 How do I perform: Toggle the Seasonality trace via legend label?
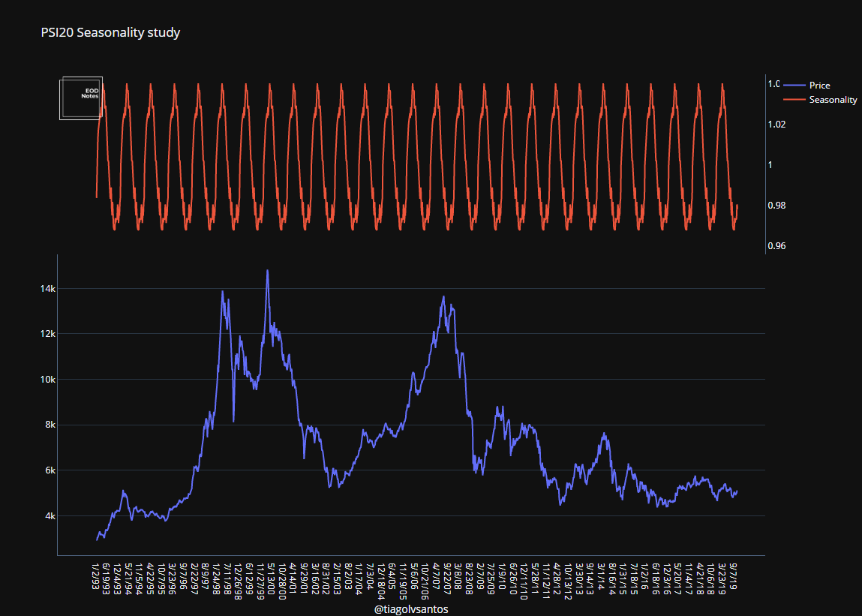[x=833, y=100]
